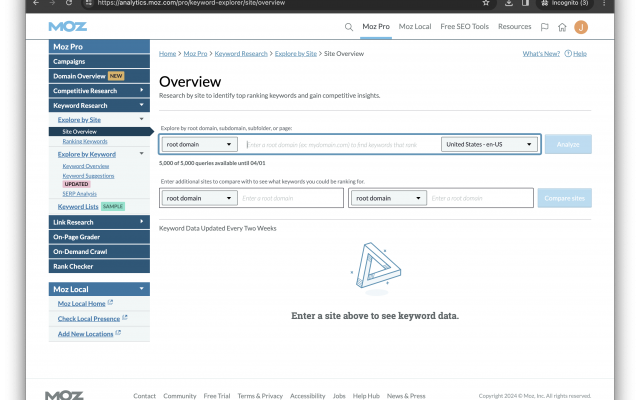Open On-Demand Crawl in sidebar

pos(99,251)
